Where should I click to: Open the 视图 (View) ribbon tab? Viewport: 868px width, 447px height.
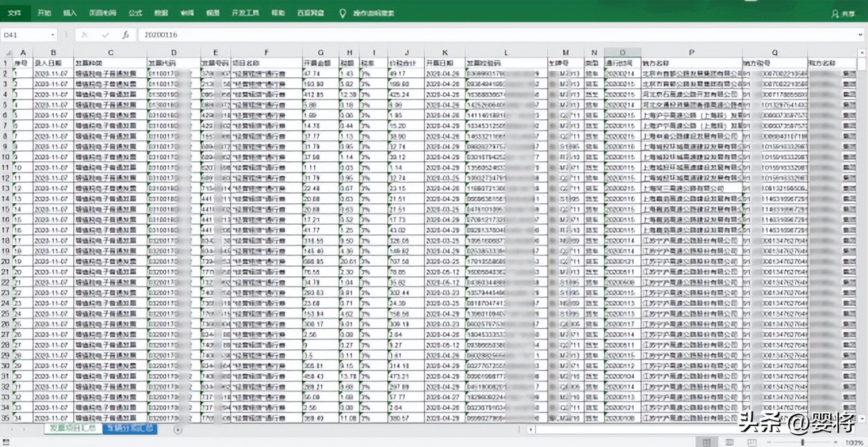click(x=212, y=13)
